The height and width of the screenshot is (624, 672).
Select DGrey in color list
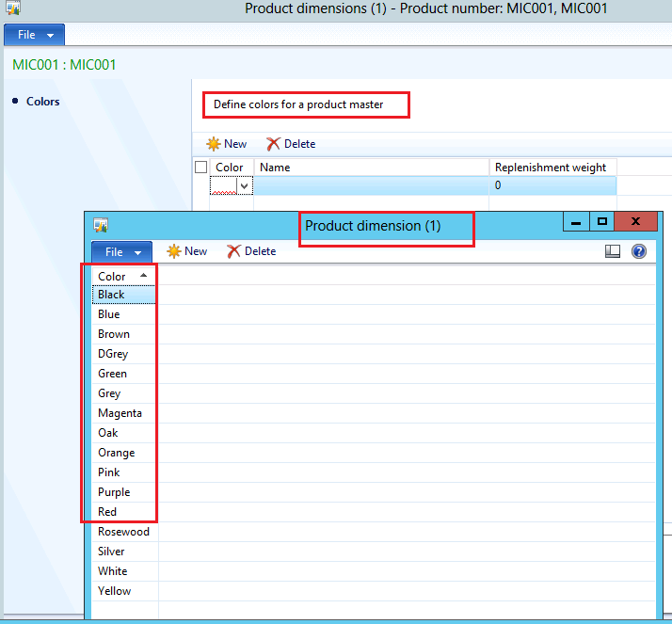pos(123,354)
